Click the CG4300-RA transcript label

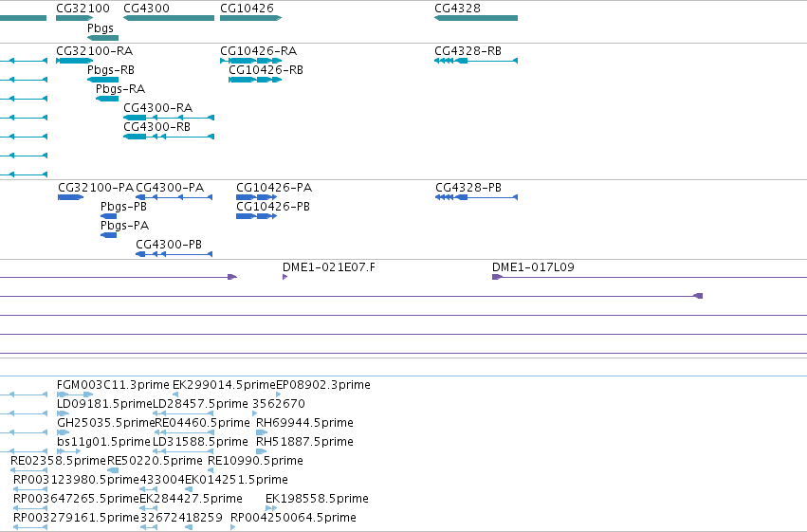point(158,108)
